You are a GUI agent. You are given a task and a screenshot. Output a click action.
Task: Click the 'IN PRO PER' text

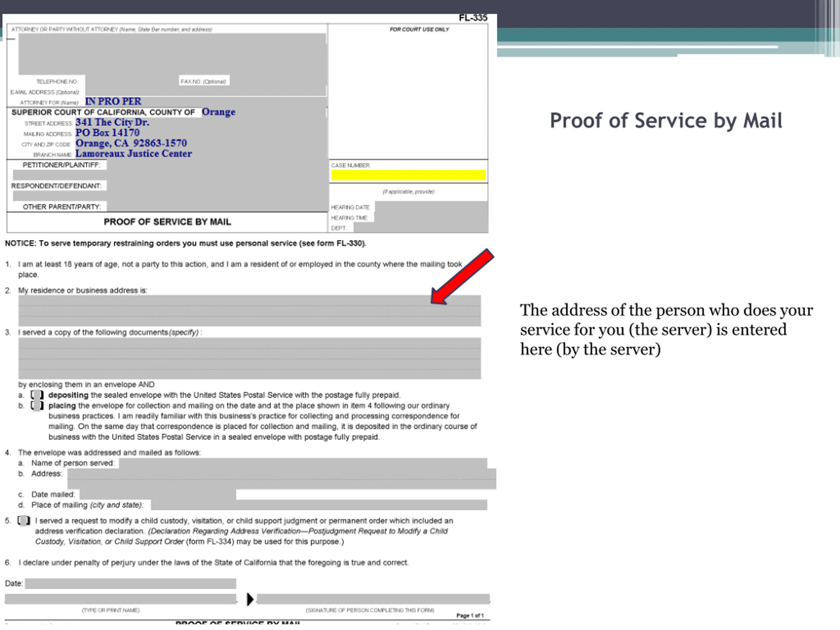[x=113, y=101]
